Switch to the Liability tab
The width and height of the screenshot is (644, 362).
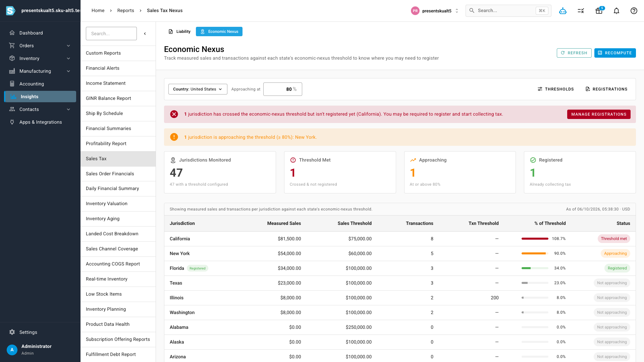click(x=179, y=32)
